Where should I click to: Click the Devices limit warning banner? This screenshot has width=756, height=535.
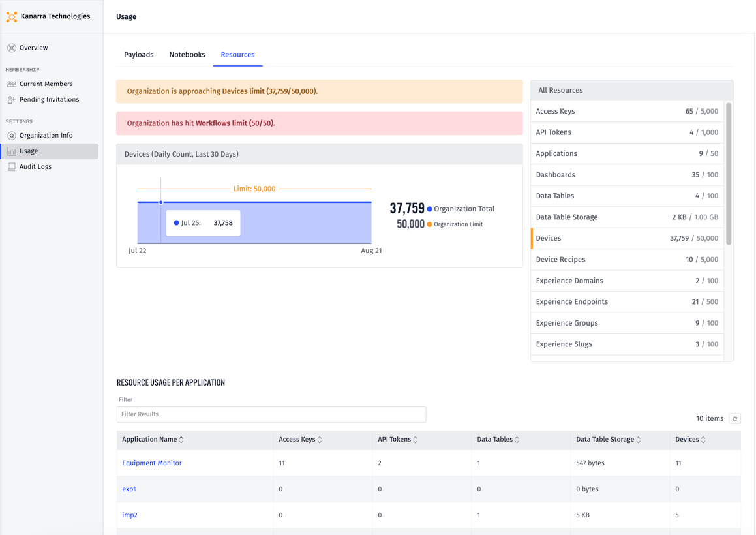(x=319, y=91)
